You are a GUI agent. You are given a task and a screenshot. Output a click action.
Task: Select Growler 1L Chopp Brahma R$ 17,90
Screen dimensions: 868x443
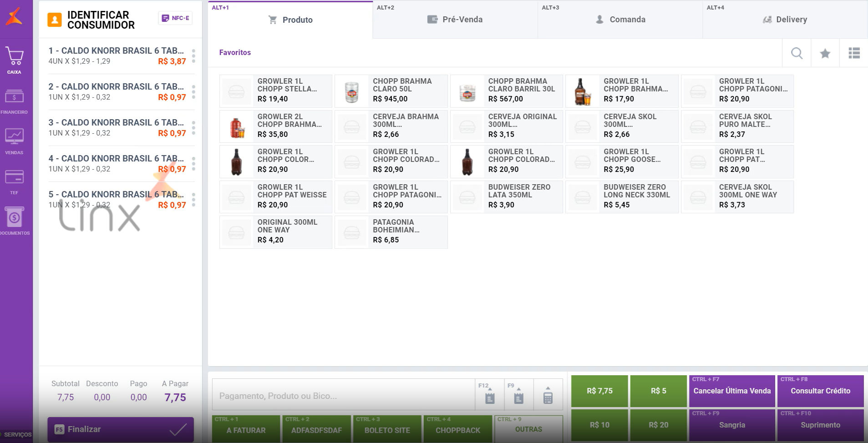point(622,91)
